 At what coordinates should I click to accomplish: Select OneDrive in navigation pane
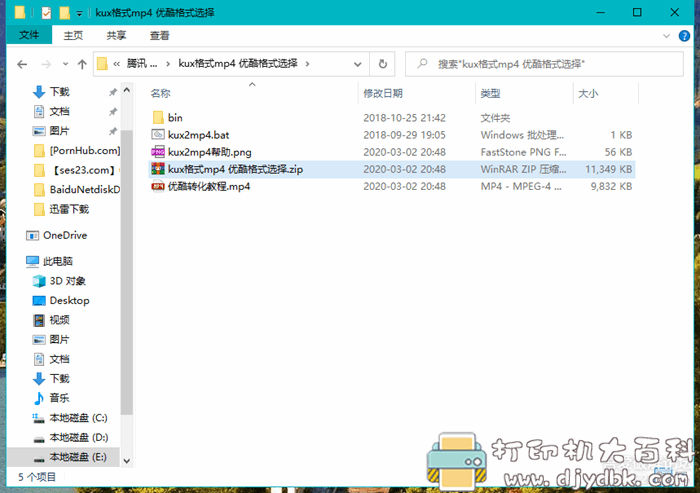click(65, 235)
